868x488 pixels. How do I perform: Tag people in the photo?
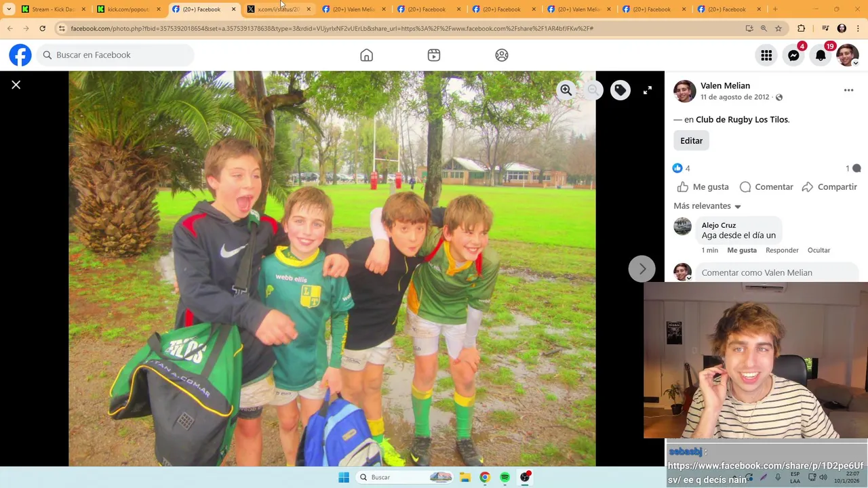[620, 90]
